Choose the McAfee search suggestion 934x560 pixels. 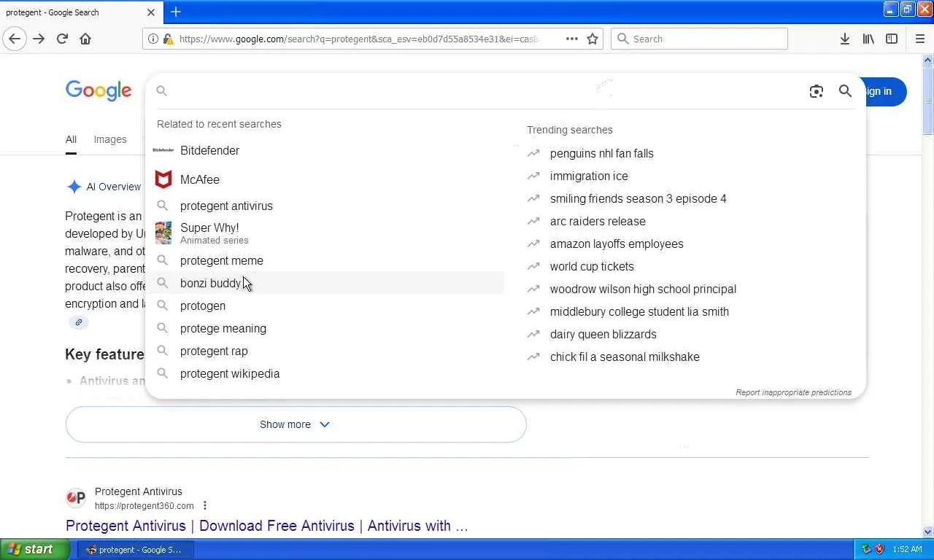click(x=199, y=179)
